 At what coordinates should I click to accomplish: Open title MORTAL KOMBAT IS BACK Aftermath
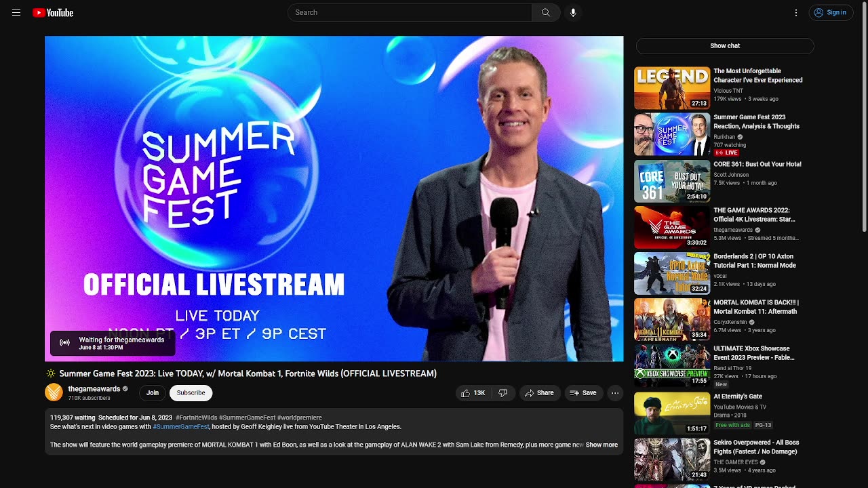pos(756,307)
